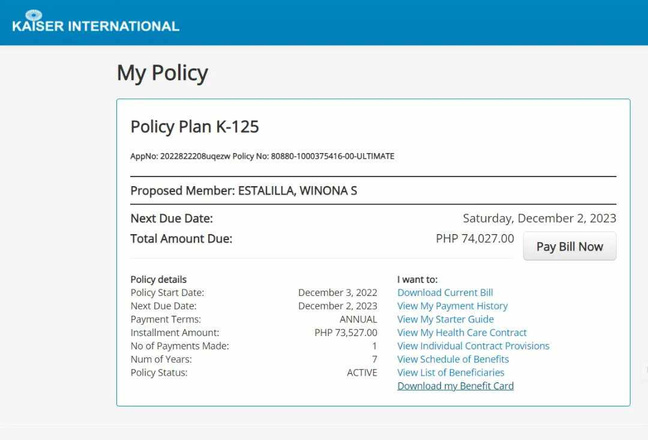Image resolution: width=648 pixels, height=440 pixels.
Task: Click the Kaiser International header text
Action: click(x=96, y=26)
